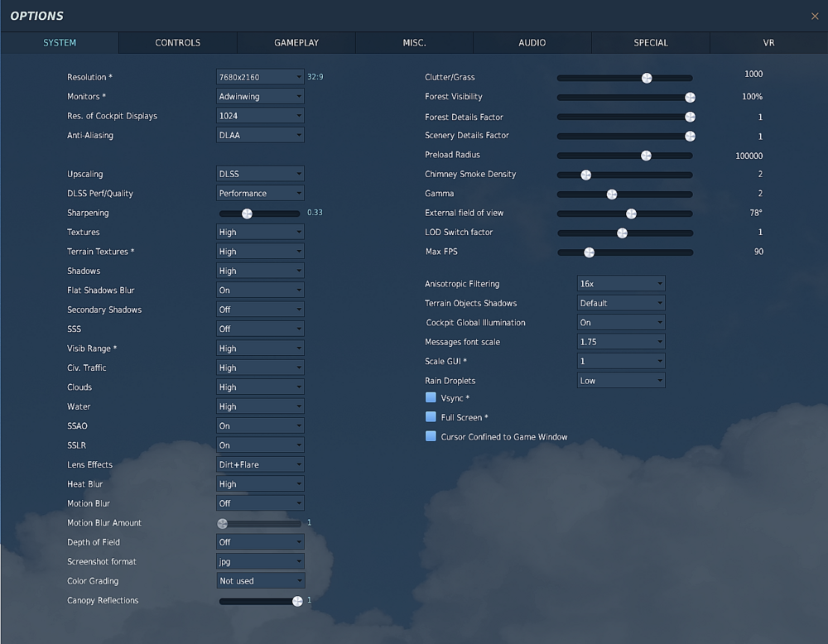Image resolution: width=828 pixels, height=644 pixels.
Task: Click the Sharpening value 0.33
Action: pos(315,212)
